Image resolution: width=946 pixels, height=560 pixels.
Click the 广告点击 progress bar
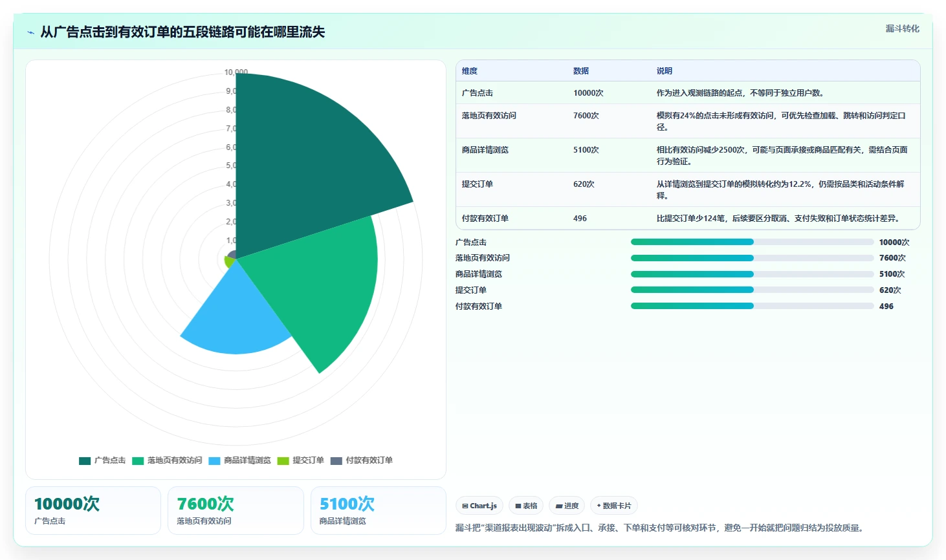pyautogui.click(x=752, y=242)
